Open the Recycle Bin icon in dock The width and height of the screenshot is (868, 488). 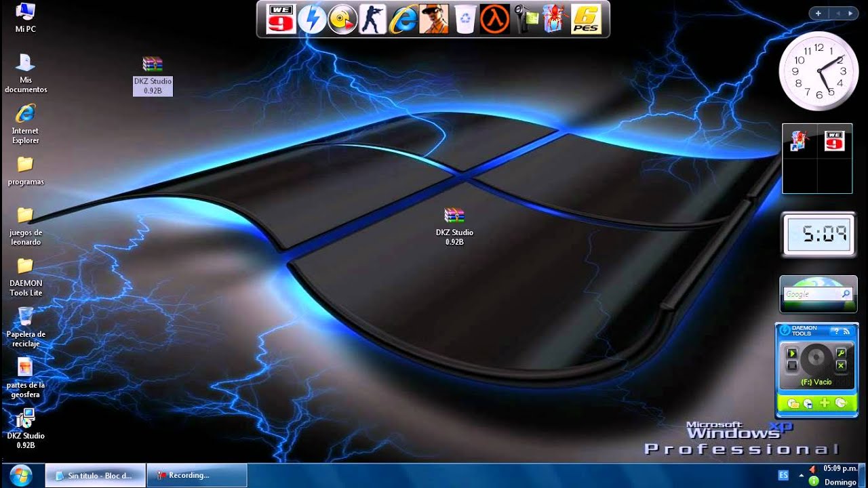465,19
